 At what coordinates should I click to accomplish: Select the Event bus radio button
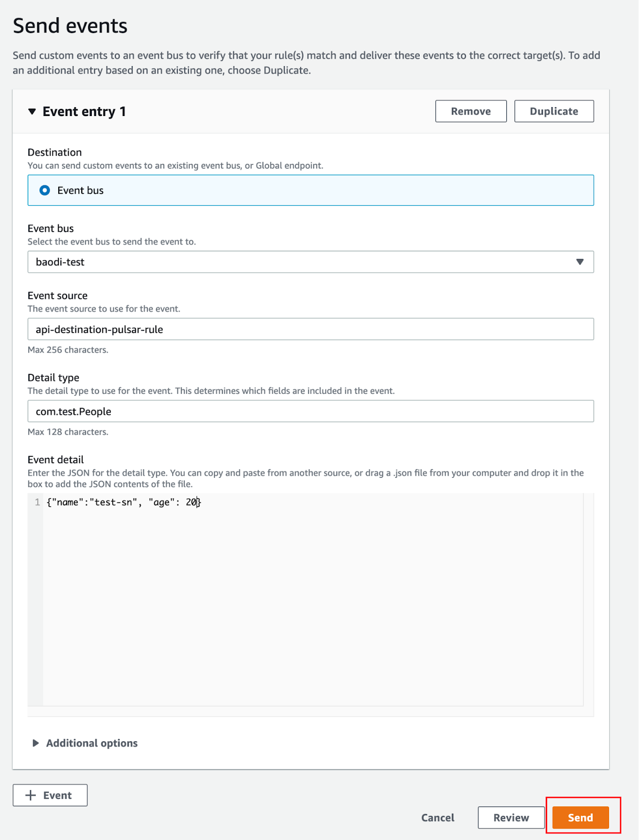pos(45,190)
